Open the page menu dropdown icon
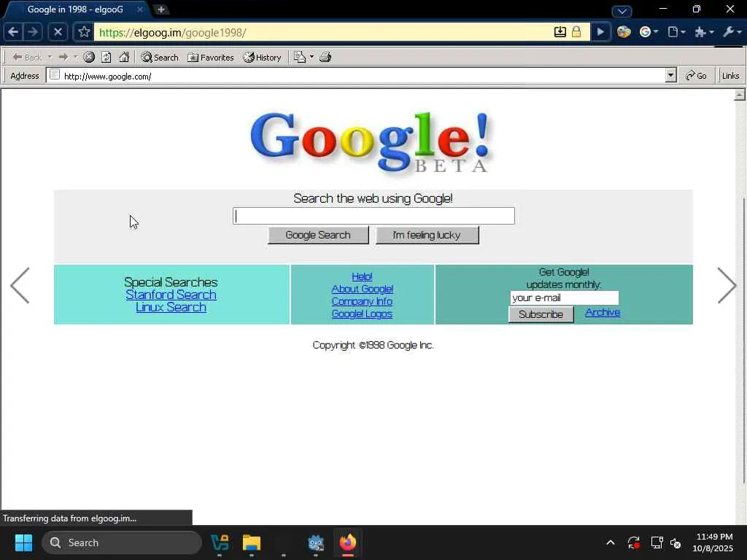 [x=676, y=32]
